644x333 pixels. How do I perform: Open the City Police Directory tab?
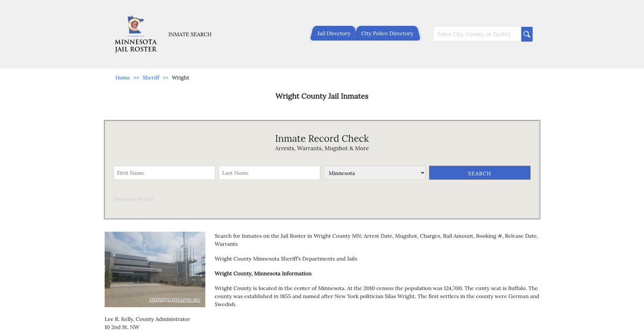tap(387, 33)
